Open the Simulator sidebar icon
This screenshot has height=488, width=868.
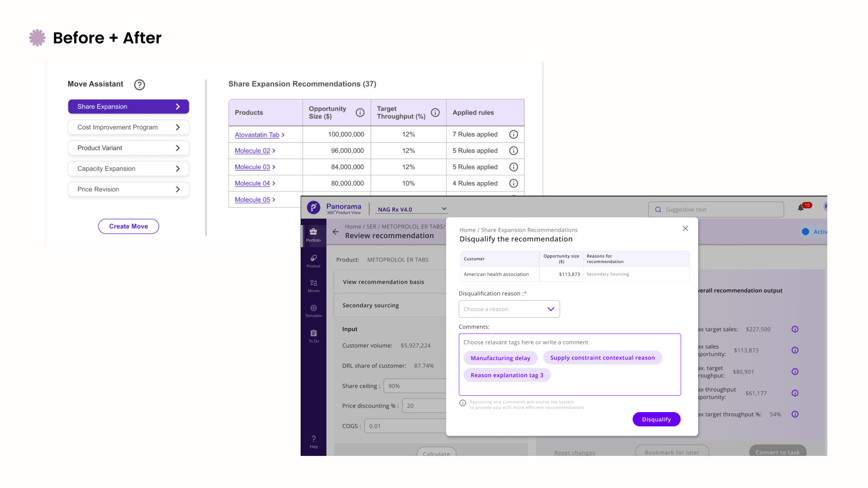313,310
